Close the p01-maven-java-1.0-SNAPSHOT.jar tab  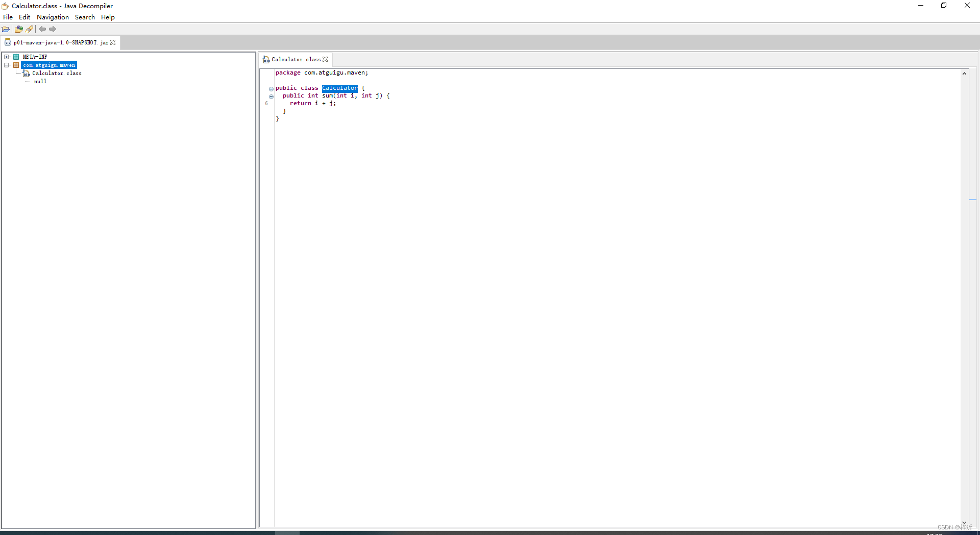pyautogui.click(x=113, y=42)
